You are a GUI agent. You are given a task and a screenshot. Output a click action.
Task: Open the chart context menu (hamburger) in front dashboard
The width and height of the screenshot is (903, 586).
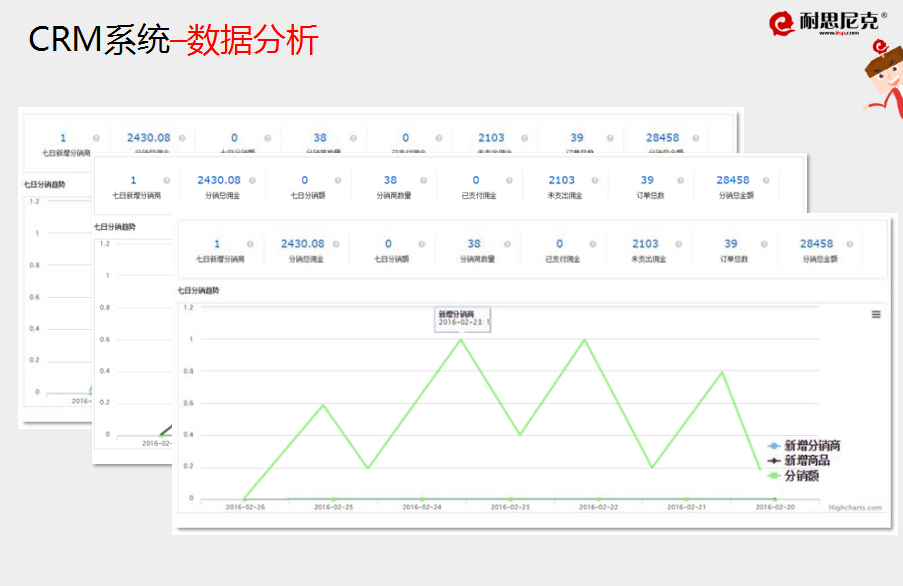tap(876, 314)
